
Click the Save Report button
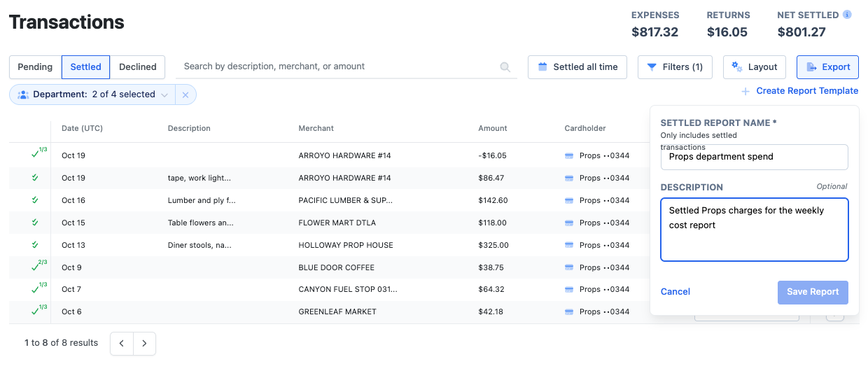pyautogui.click(x=813, y=292)
